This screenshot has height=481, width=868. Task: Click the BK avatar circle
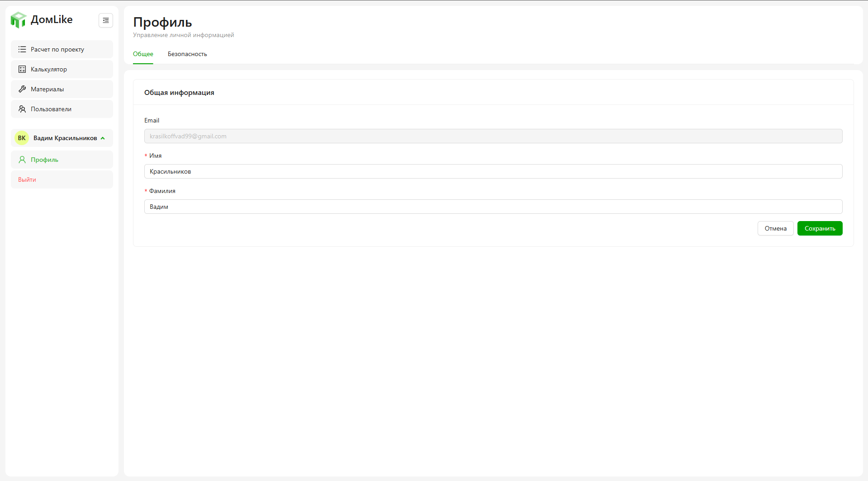[x=22, y=138]
